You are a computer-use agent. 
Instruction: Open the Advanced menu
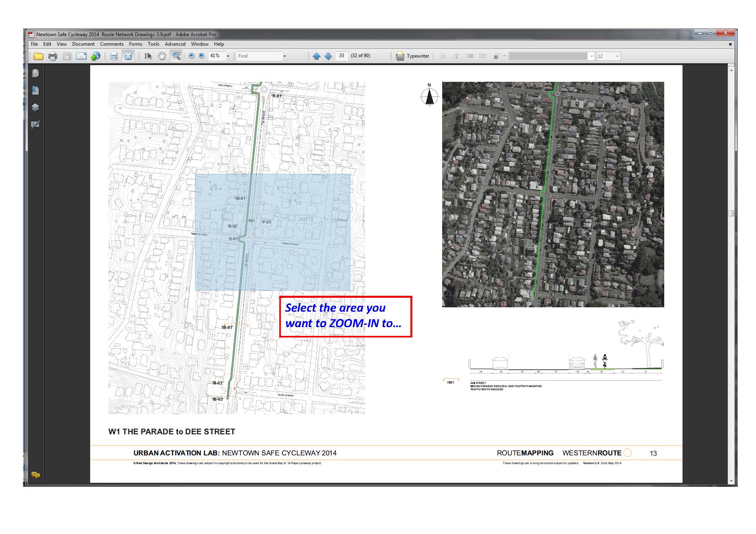[175, 44]
